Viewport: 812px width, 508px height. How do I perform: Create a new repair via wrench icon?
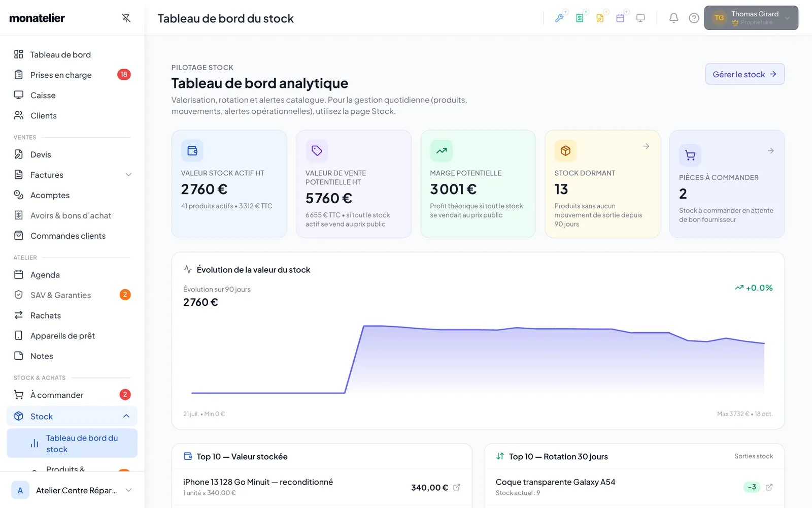click(x=560, y=18)
